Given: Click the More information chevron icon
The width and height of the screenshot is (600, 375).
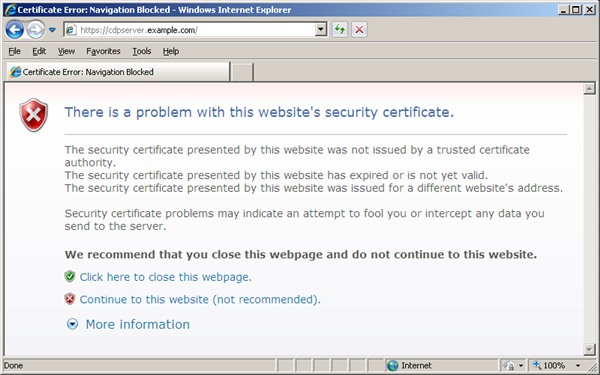Looking at the screenshot, I should click(72, 324).
